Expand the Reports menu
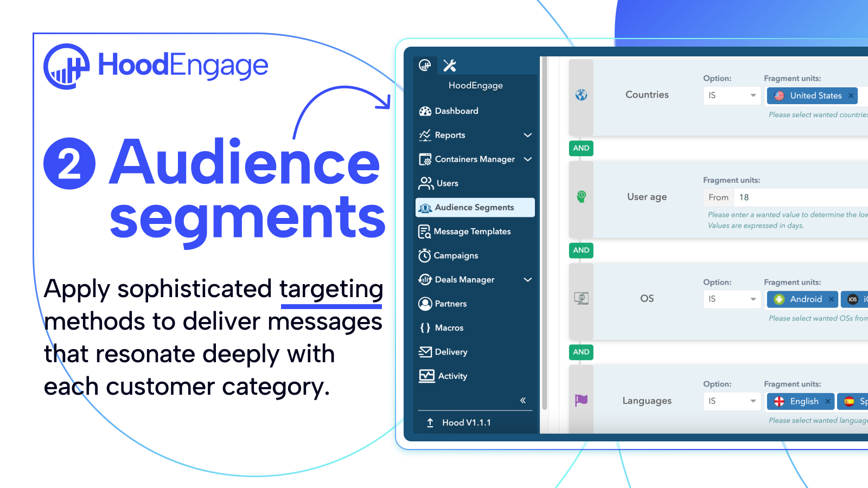The height and width of the screenshot is (488, 868). point(527,135)
